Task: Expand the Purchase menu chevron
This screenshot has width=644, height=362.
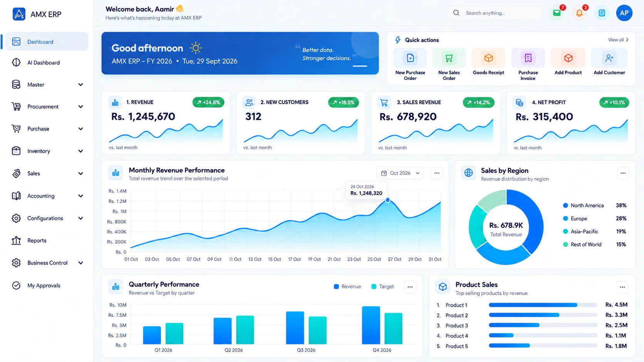Action: pyautogui.click(x=80, y=129)
